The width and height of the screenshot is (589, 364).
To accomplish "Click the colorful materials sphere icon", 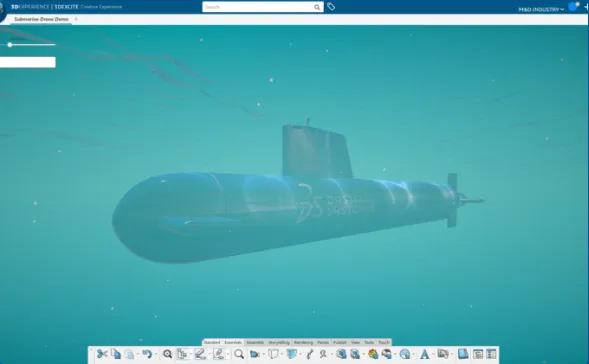I will click(x=373, y=354).
